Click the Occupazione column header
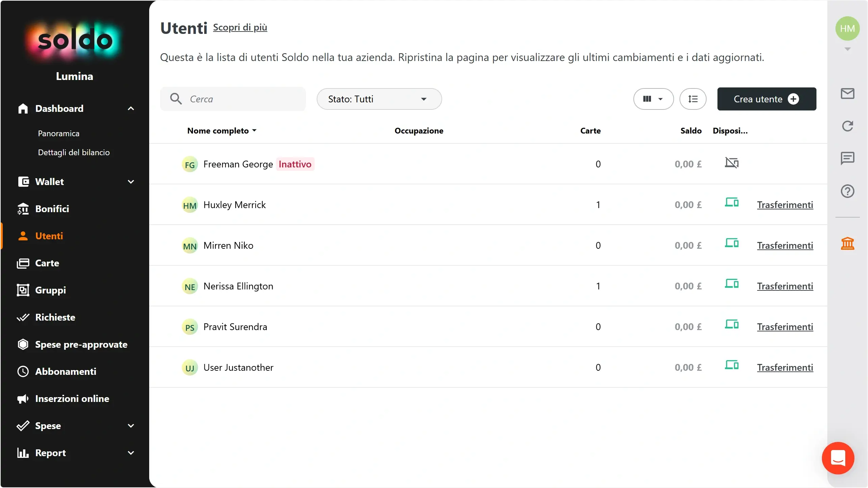Viewport: 868px width, 488px height. pyautogui.click(x=419, y=131)
